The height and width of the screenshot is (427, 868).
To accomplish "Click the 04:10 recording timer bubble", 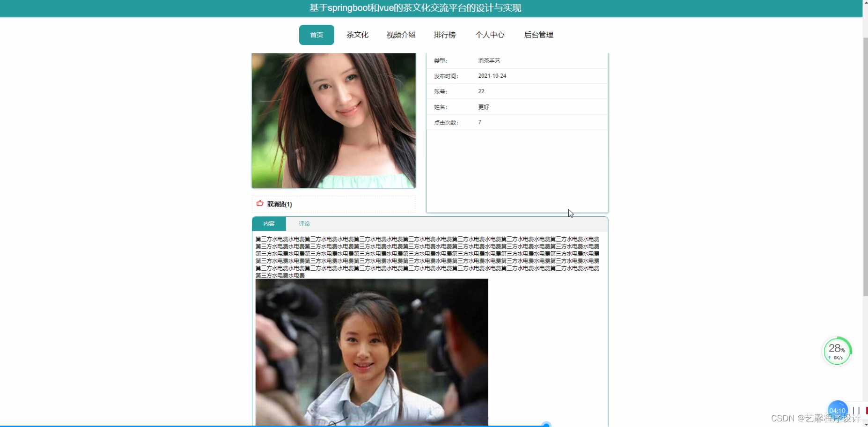I will 837,410.
